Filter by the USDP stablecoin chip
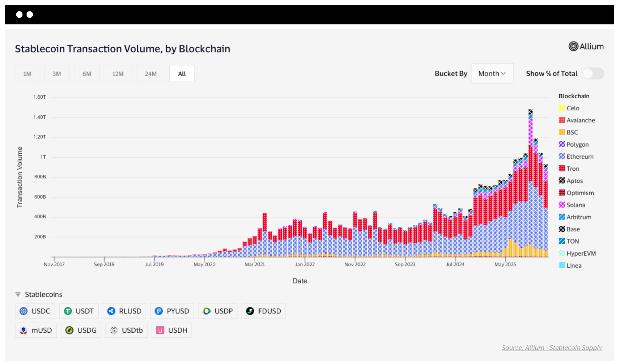This screenshot has width=619, height=364. coord(218,311)
